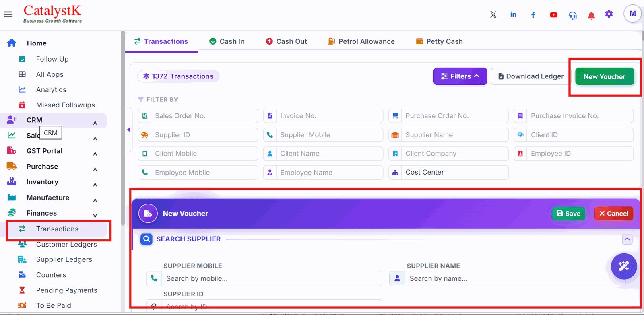
Task: Open the YouTube icon in header
Action: [x=553, y=15]
